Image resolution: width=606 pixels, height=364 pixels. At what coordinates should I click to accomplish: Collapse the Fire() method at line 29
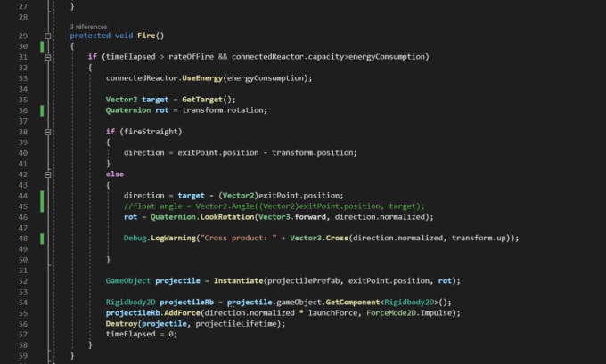[48, 36]
